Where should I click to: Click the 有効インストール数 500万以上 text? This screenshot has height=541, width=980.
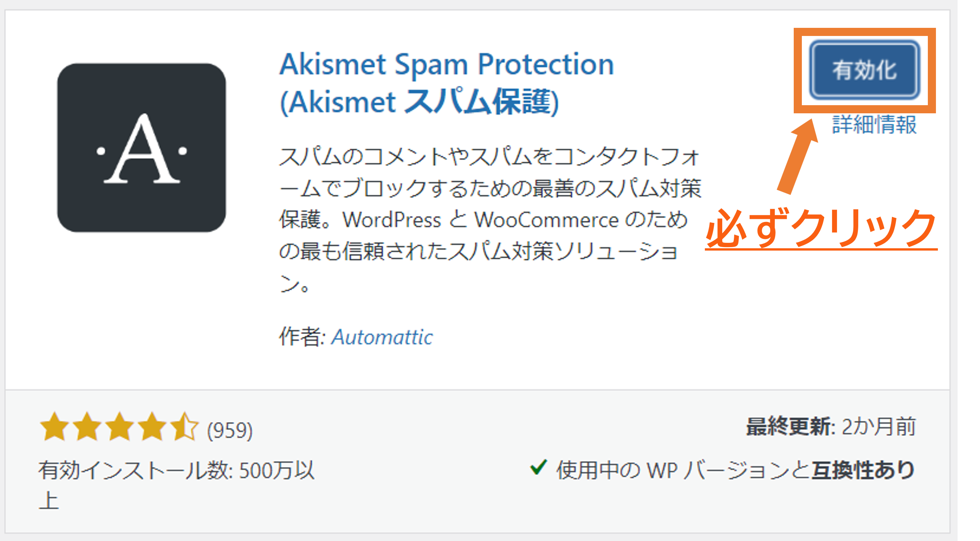(x=176, y=471)
